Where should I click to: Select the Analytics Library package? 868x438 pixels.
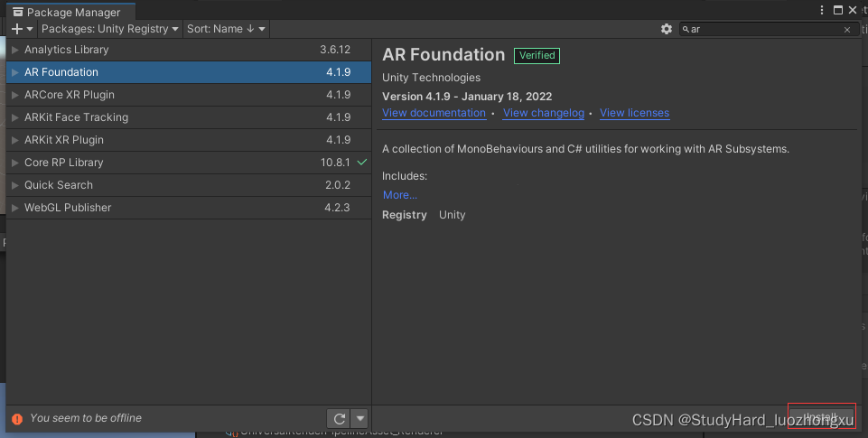pos(189,50)
